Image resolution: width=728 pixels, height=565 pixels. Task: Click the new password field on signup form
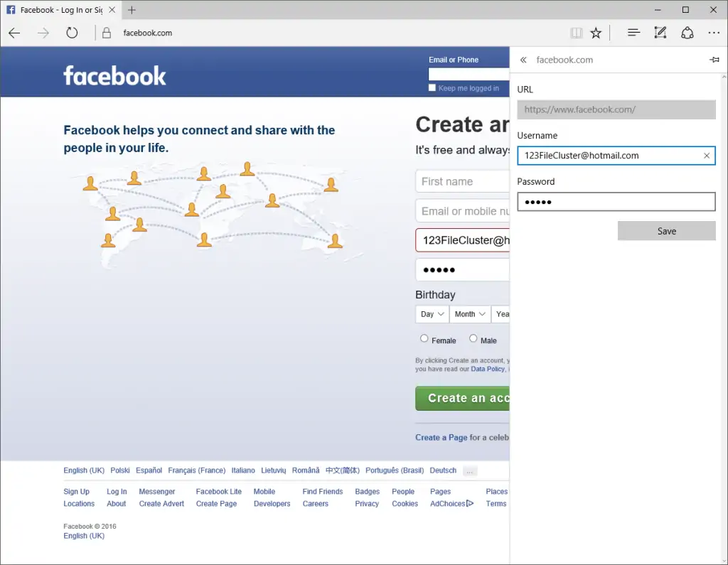click(x=462, y=270)
